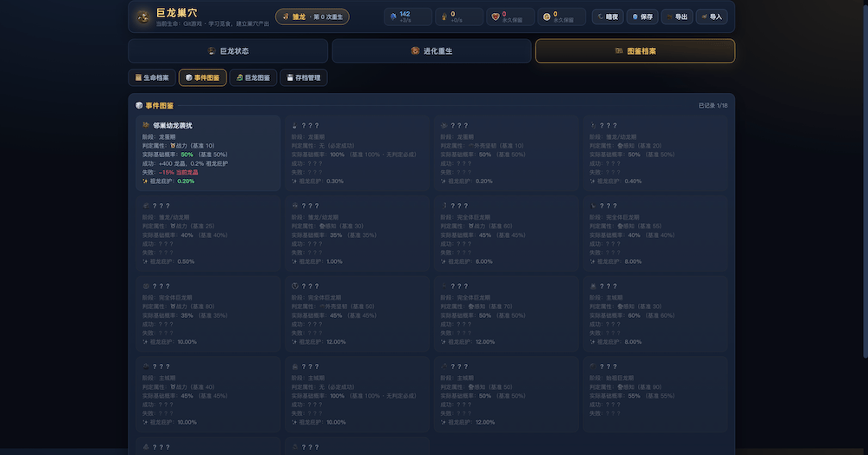
Task: Click the icon of 战力 基准 25 card
Action: (x=146, y=206)
